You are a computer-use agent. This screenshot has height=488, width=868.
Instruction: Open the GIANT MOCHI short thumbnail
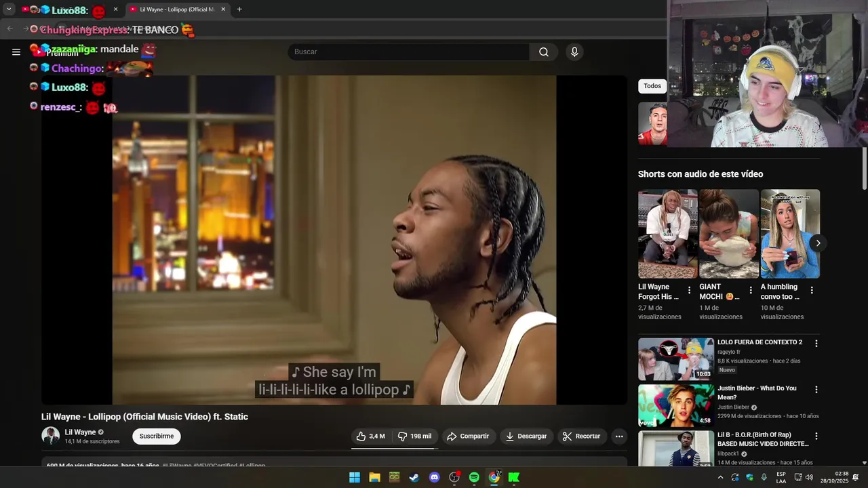pyautogui.click(x=729, y=234)
